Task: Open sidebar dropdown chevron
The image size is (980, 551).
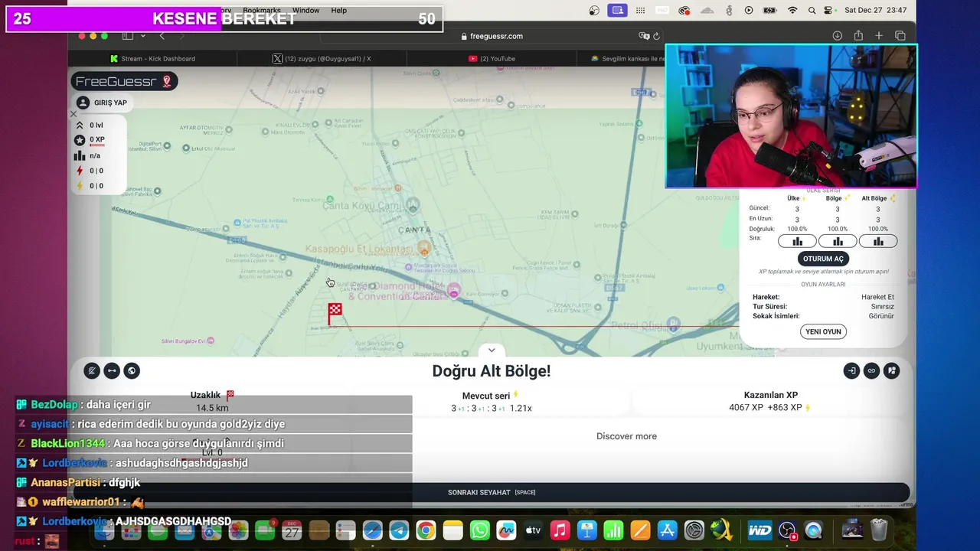Action: [142, 36]
